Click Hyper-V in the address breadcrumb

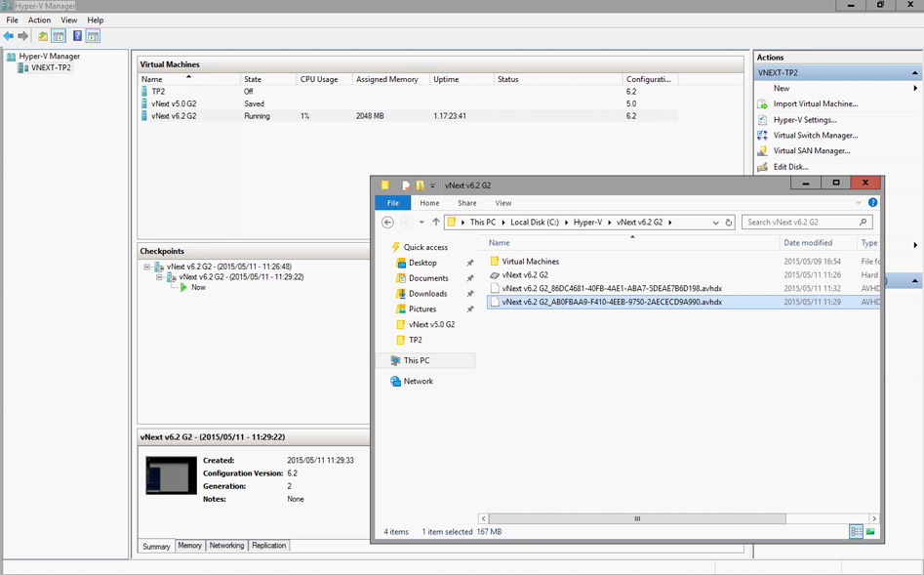[587, 223]
